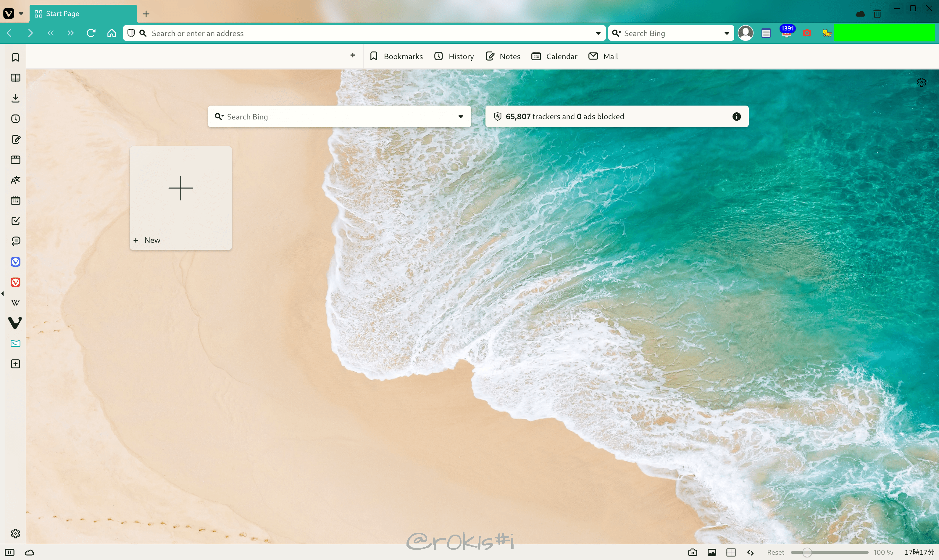The image size is (939, 560).
Task: Switch to Bookmarks on start page
Action: (396, 56)
